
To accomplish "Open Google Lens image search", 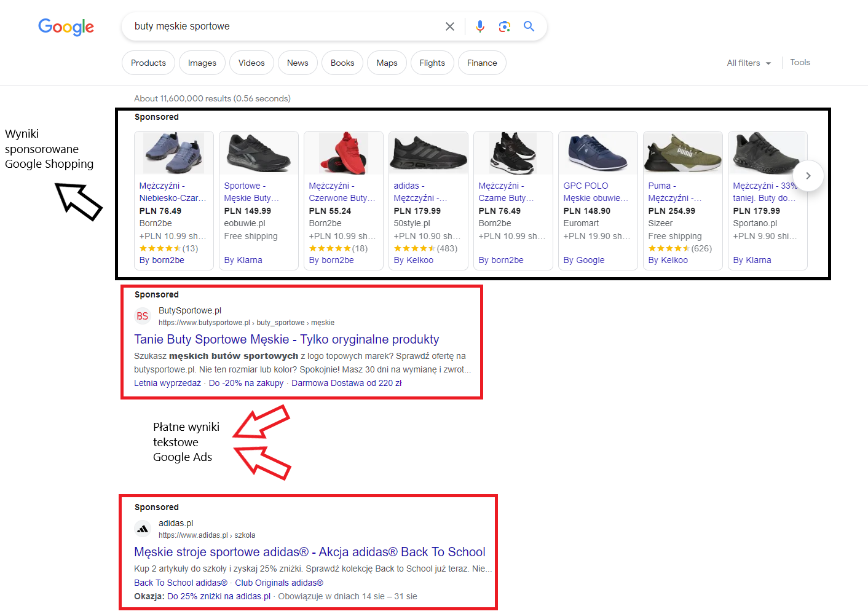I will 505,26.
